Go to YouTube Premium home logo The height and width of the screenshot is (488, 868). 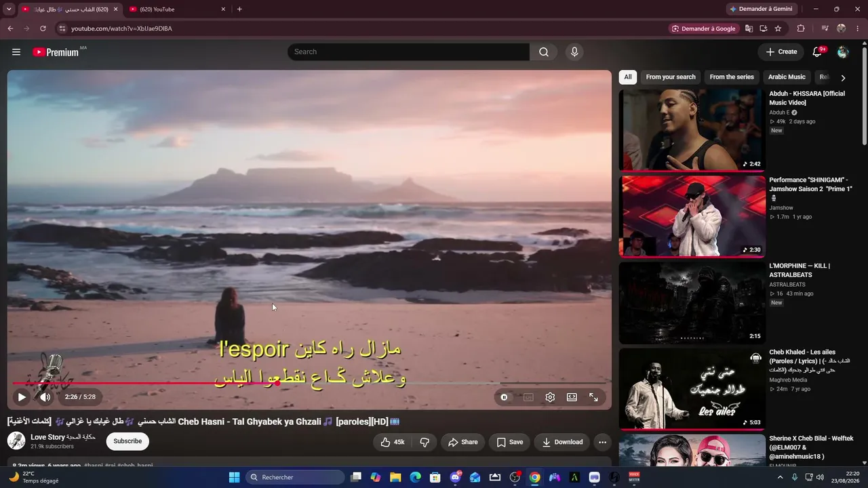56,52
